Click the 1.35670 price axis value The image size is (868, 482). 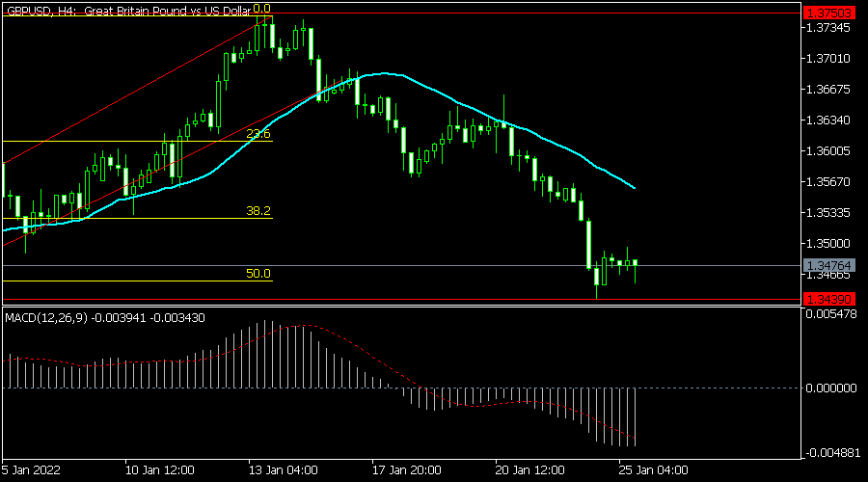(828, 182)
